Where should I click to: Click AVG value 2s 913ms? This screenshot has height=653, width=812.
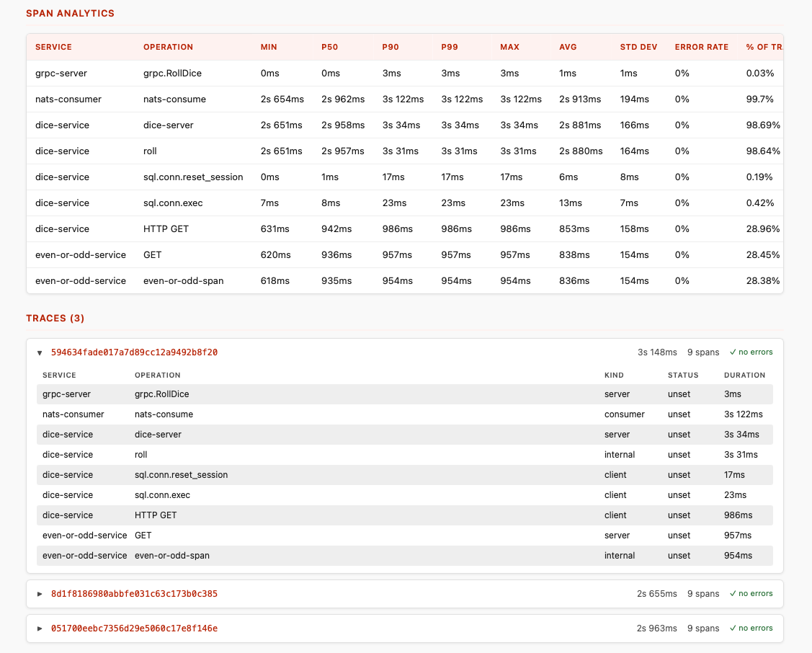[580, 99]
